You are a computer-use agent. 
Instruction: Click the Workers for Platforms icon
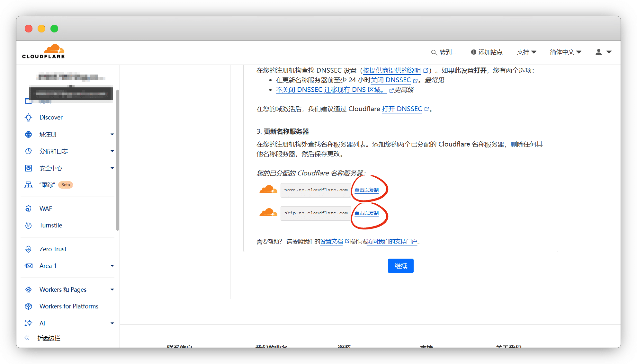[29, 306]
